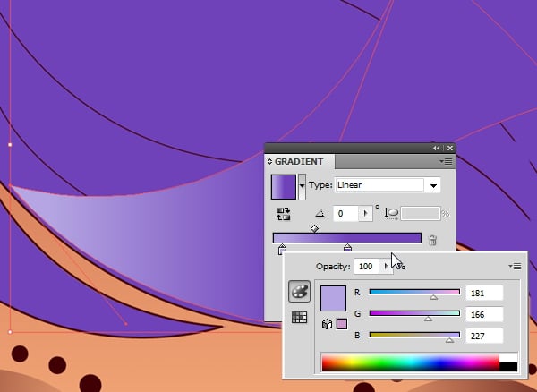This screenshot has height=392, width=537.
Task: Select the left gradient color stop
Action: (282, 250)
